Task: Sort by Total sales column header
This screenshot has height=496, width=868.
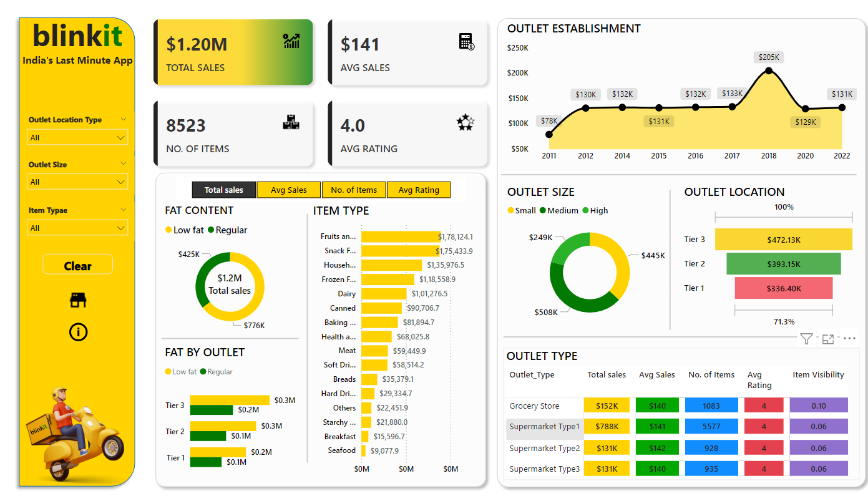Action: coord(607,375)
